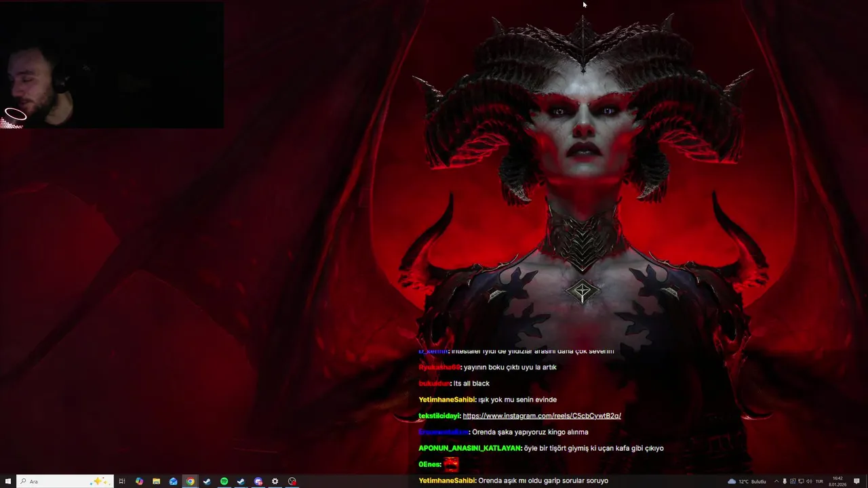Click message 'Orenda şaka yapıyoruz kingo alınma'
This screenshot has width=868, height=488.
[530, 432]
